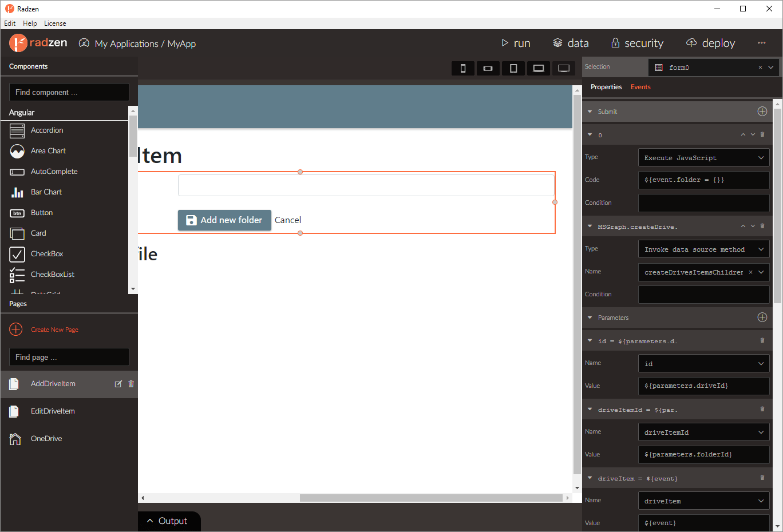
Task: Click the Find component search field
Action: click(x=69, y=92)
